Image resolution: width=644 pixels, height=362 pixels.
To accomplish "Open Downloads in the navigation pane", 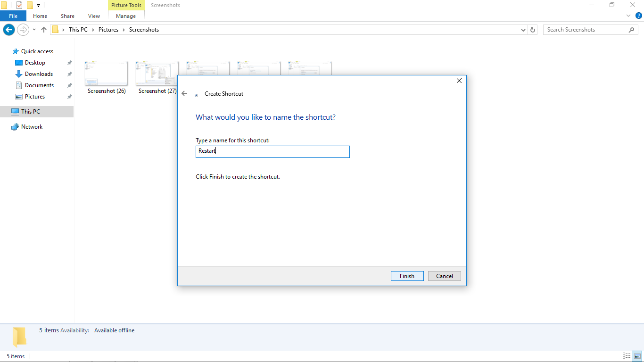I will pyautogui.click(x=39, y=74).
